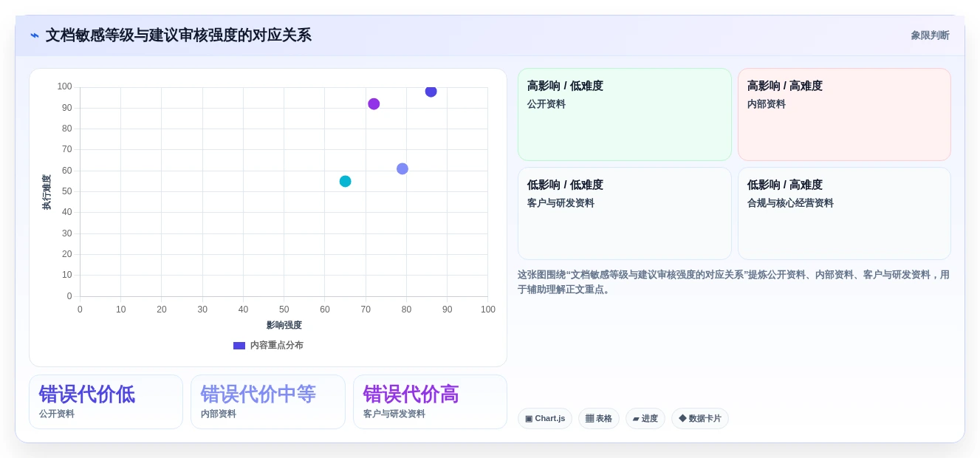Click the page title 文档敏感等级与建议审核强度的对应关系
Viewport: 980px width, 458px height.
(179, 35)
